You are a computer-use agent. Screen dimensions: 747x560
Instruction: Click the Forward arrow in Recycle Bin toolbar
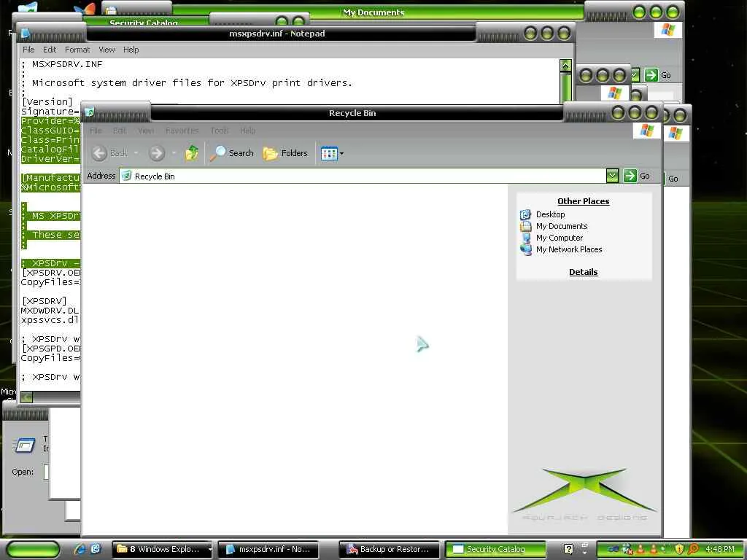[x=157, y=153]
